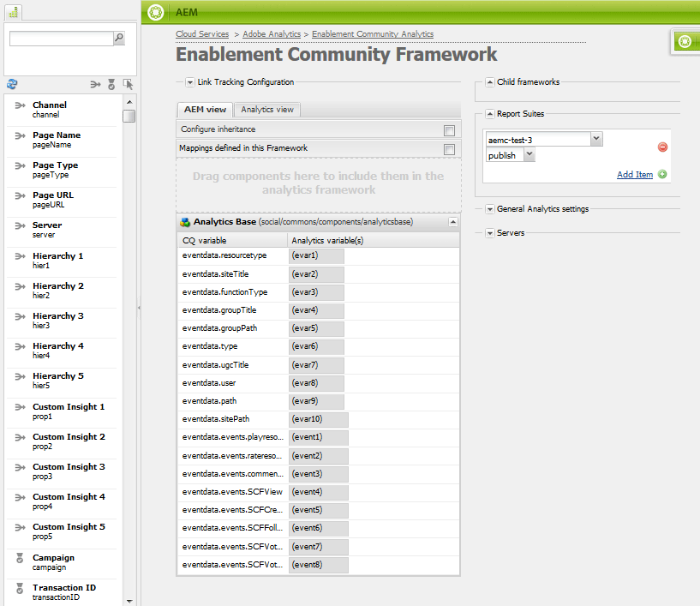This screenshot has height=606, width=700.
Task: Select the eventdata.groupPath row text
Action: (219, 327)
